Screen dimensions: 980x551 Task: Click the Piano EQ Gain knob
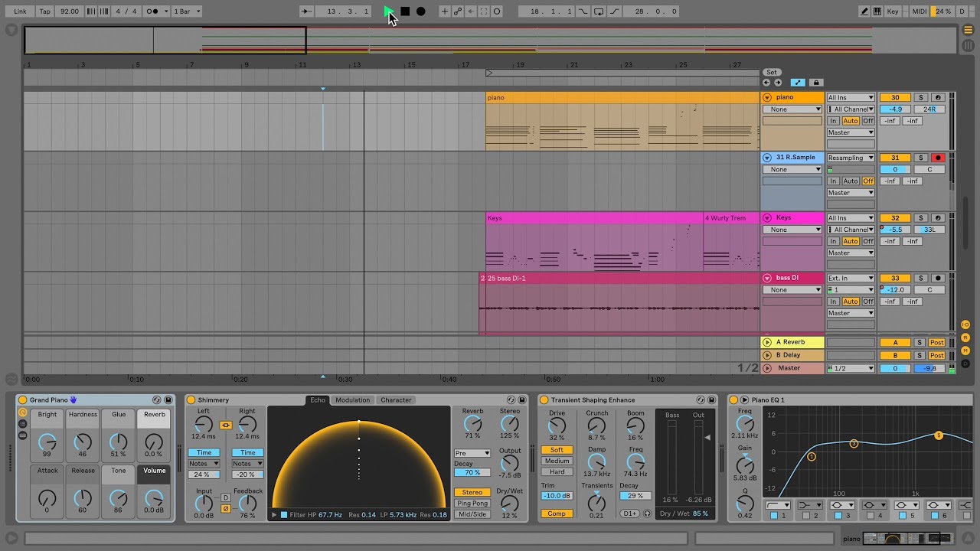[745, 465]
